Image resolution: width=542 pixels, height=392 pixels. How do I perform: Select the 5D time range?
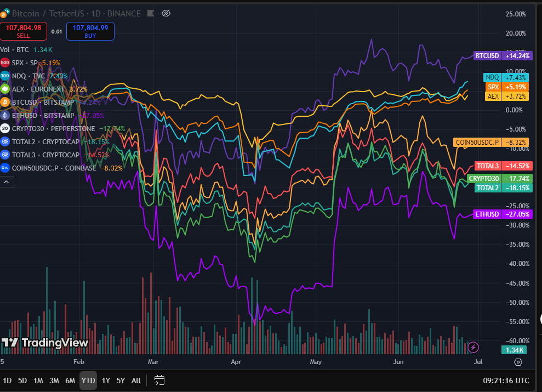click(x=22, y=380)
